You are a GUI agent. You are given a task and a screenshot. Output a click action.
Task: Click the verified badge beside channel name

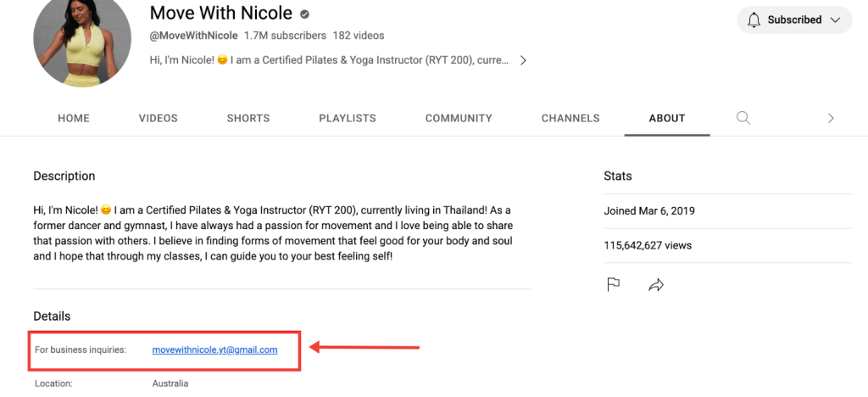(305, 14)
